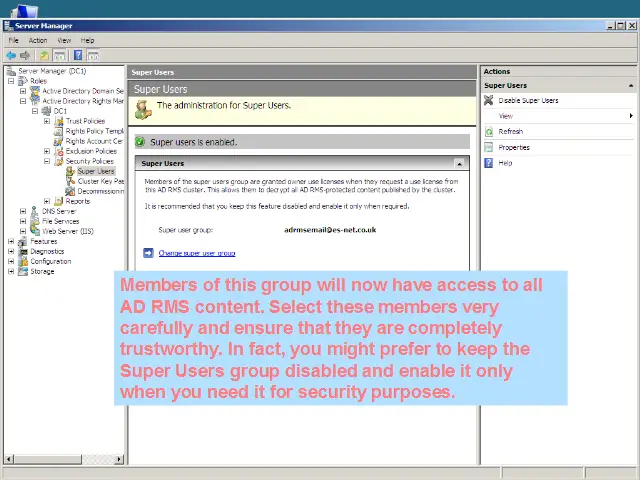Screen dimensions: 640x480
Task: Select the Configuration node
Action: pos(51,261)
